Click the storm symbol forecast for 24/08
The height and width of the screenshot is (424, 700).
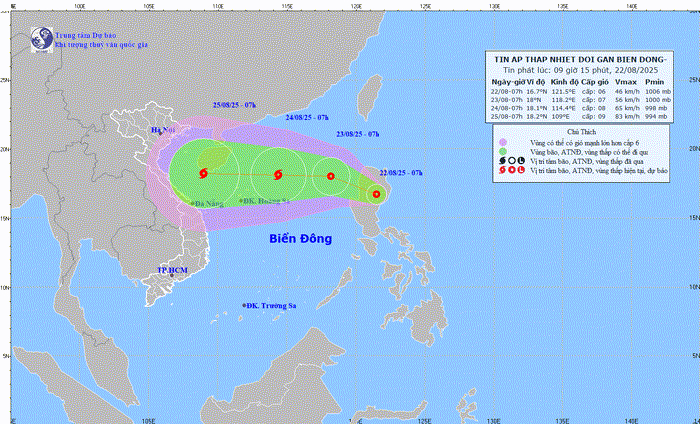(278, 175)
